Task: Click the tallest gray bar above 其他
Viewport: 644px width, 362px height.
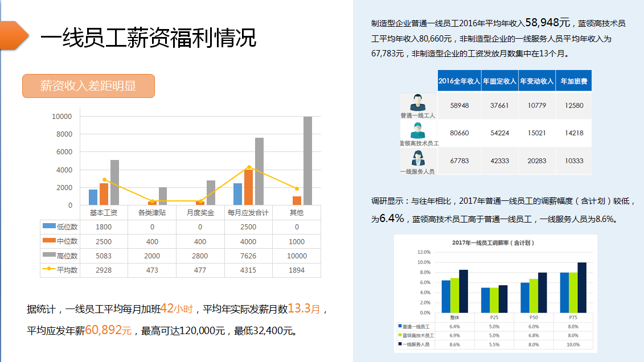Action: pyautogui.click(x=307, y=161)
